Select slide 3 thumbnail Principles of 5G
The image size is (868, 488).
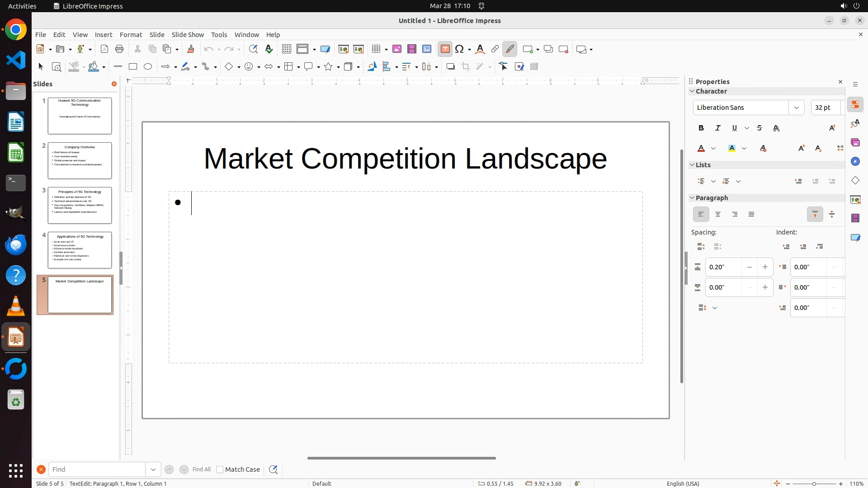(80, 206)
